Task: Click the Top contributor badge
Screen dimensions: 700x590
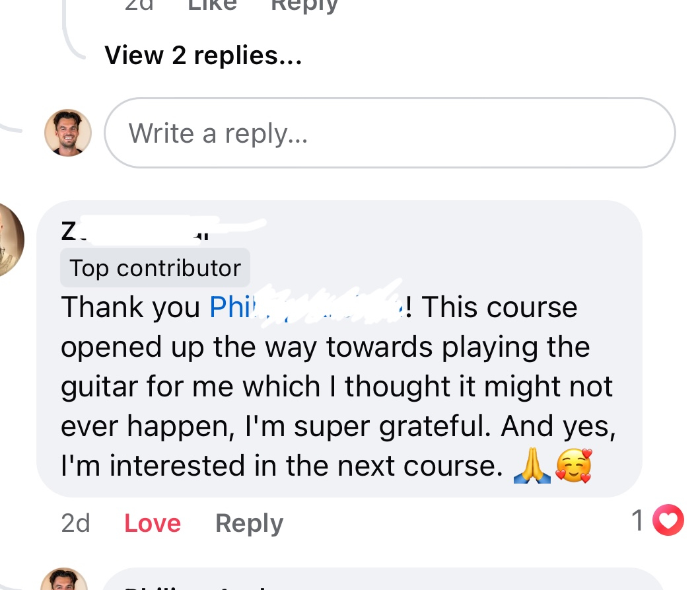Action: pyautogui.click(x=155, y=268)
